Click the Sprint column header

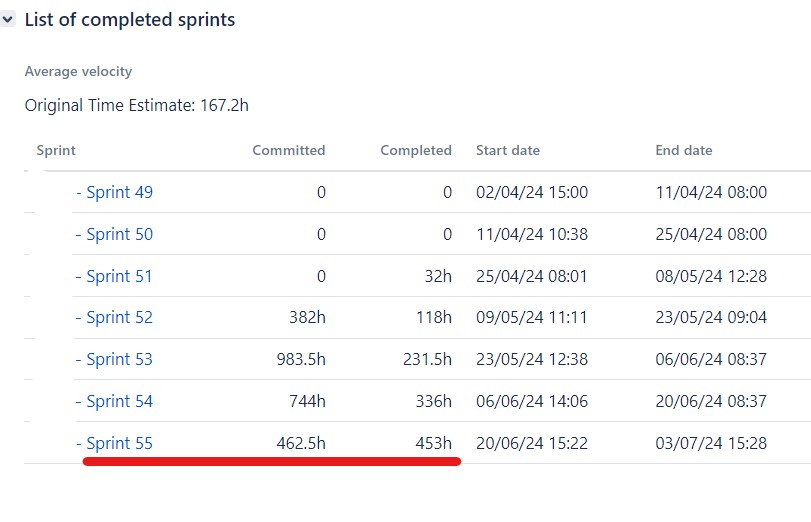[x=56, y=150]
